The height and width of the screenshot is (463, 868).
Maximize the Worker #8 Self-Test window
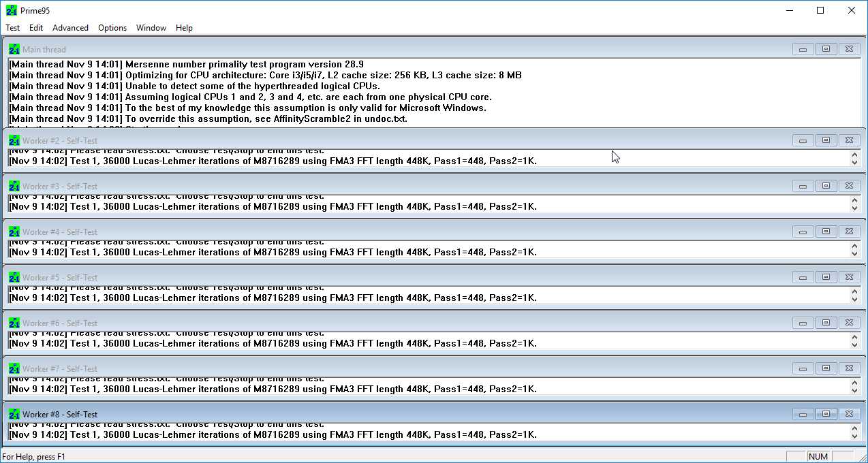coord(826,414)
